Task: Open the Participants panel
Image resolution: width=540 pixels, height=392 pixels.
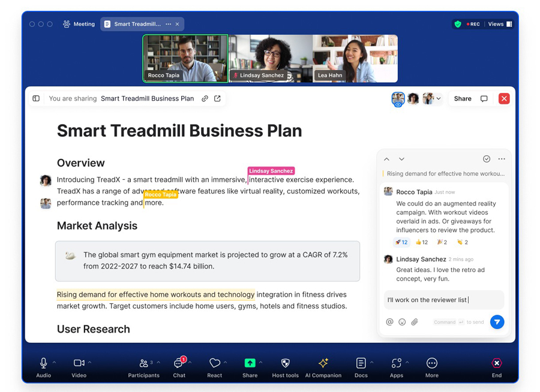Action: [x=143, y=367]
